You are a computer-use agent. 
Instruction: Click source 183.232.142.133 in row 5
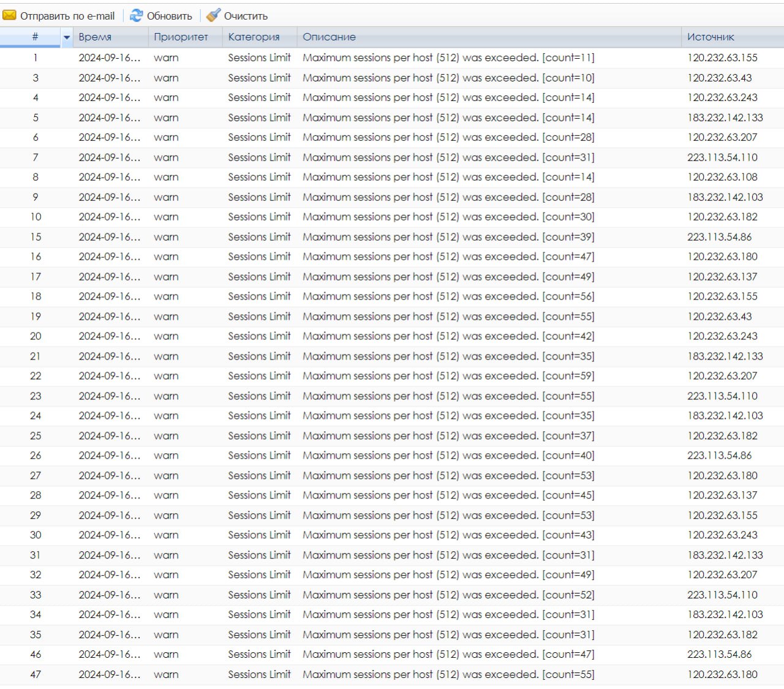pos(725,118)
